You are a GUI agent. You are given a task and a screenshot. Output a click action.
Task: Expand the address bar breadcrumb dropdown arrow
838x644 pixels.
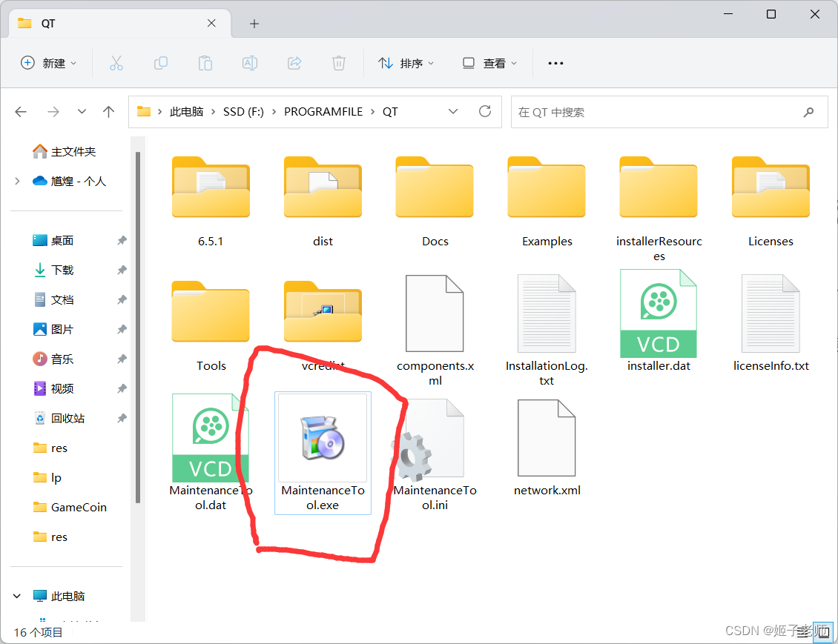click(452, 111)
